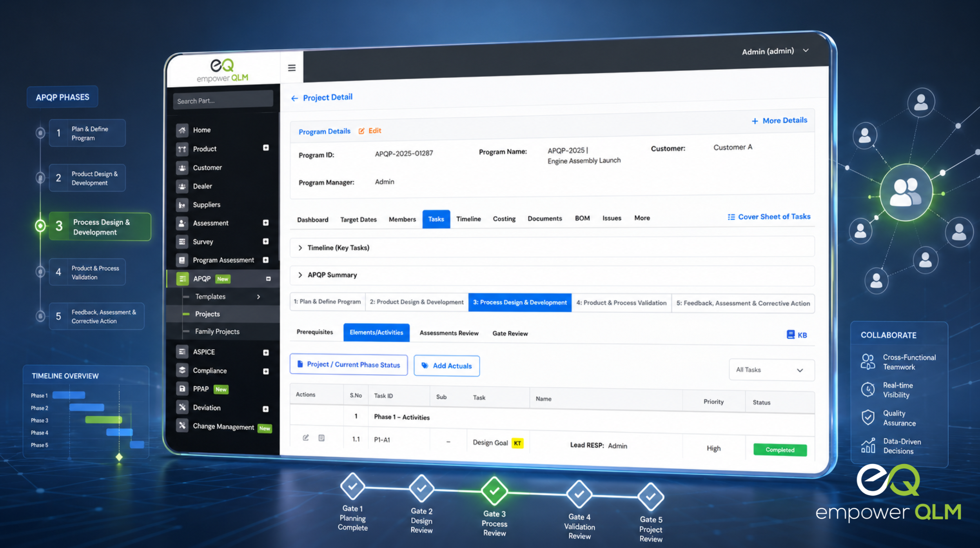The height and width of the screenshot is (548, 980).
Task: Expand the Program Assessment plus toggle
Action: click(x=266, y=260)
